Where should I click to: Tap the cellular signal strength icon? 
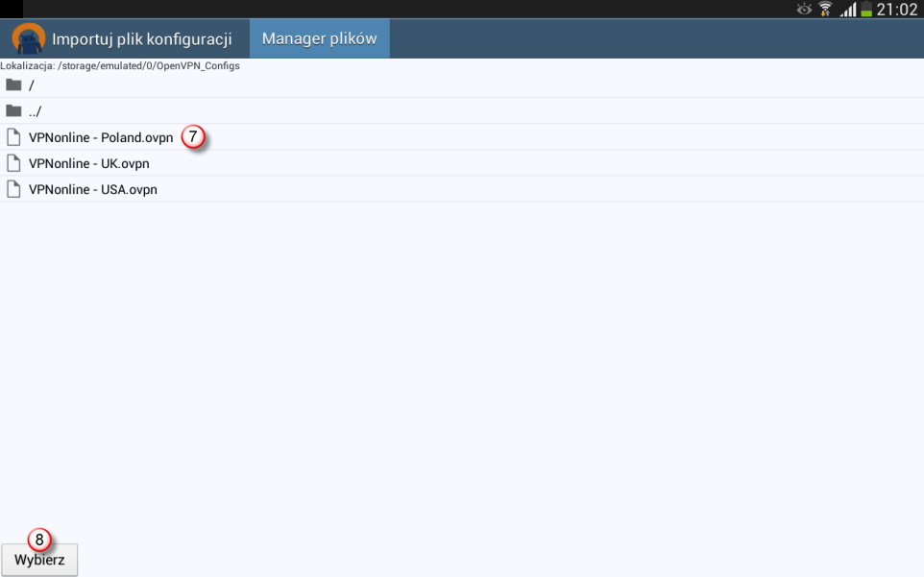(x=848, y=9)
